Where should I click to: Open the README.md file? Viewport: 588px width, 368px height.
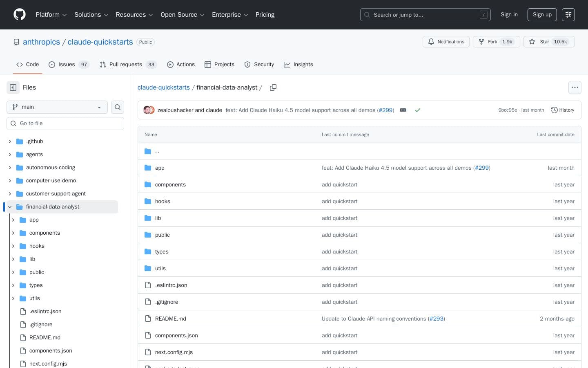(170, 319)
